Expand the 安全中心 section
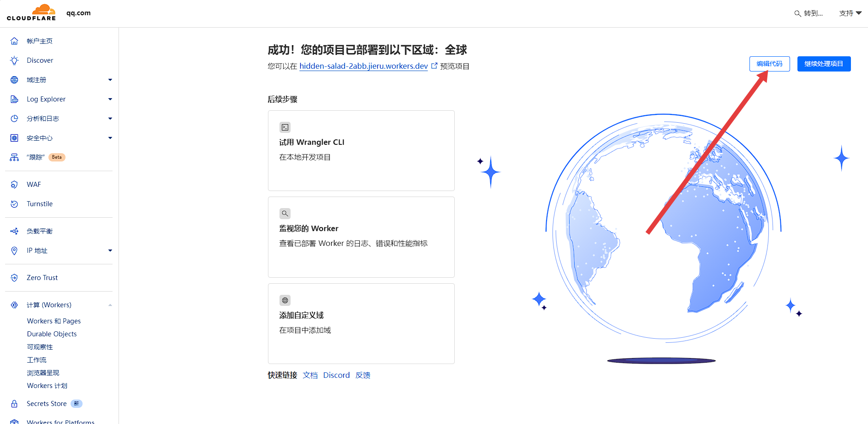Viewport: 868px width, 424px height. 110,137
